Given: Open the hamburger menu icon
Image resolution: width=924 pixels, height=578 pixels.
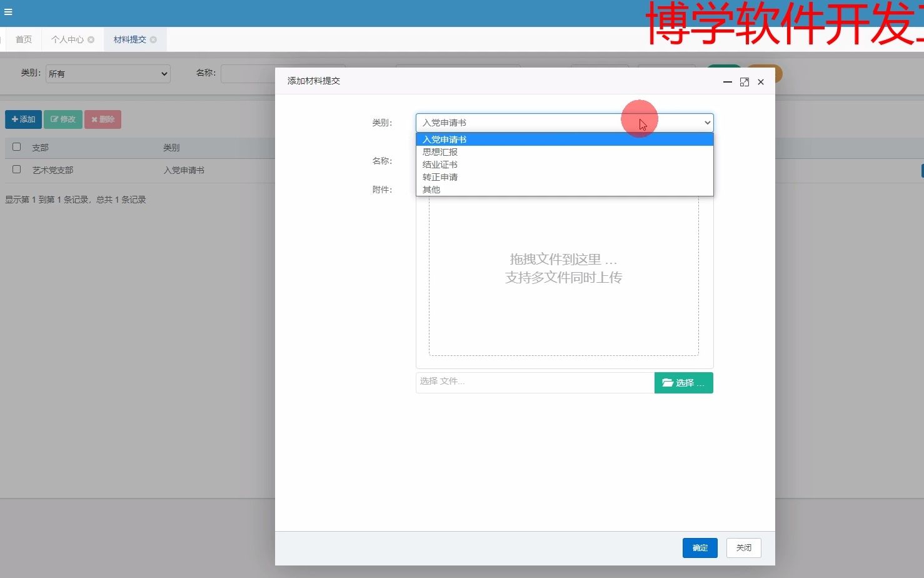Looking at the screenshot, I should point(8,12).
